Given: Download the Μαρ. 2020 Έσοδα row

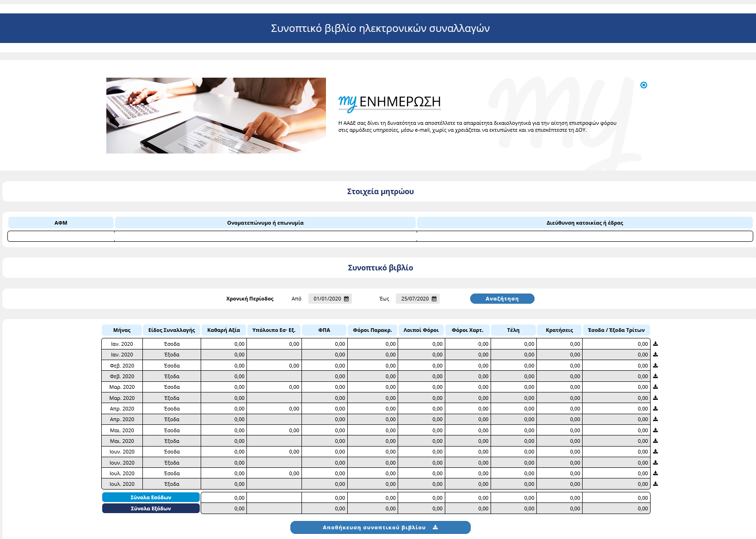Looking at the screenshot, I should 655,387.
